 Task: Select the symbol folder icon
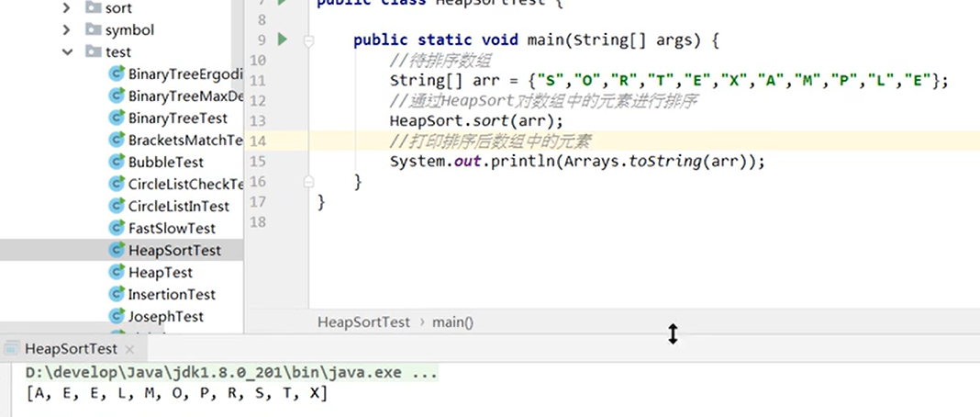(x=93, y=29)
